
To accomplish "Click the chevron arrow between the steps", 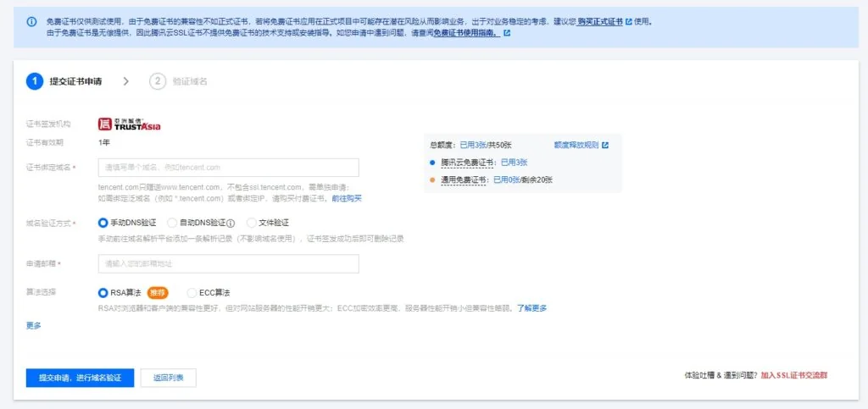I will pos(125,81).
